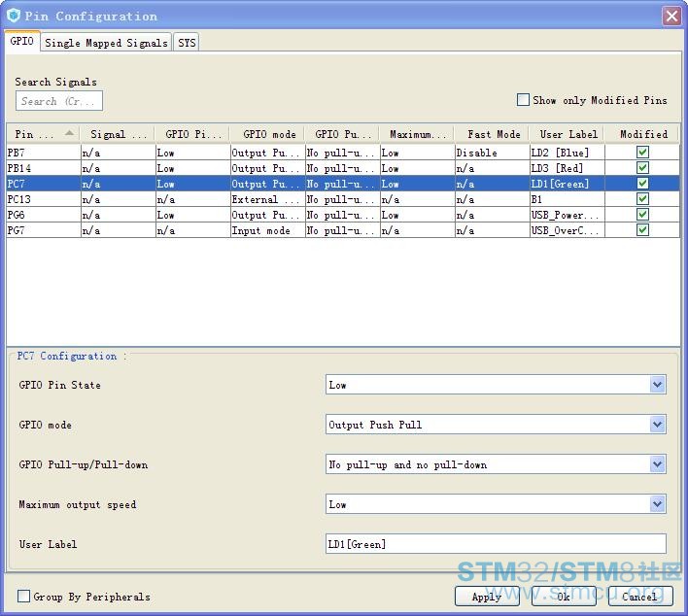Select the PC7 pin row
This screenshot has width=688, height=616.
click(x=343, y=184)
